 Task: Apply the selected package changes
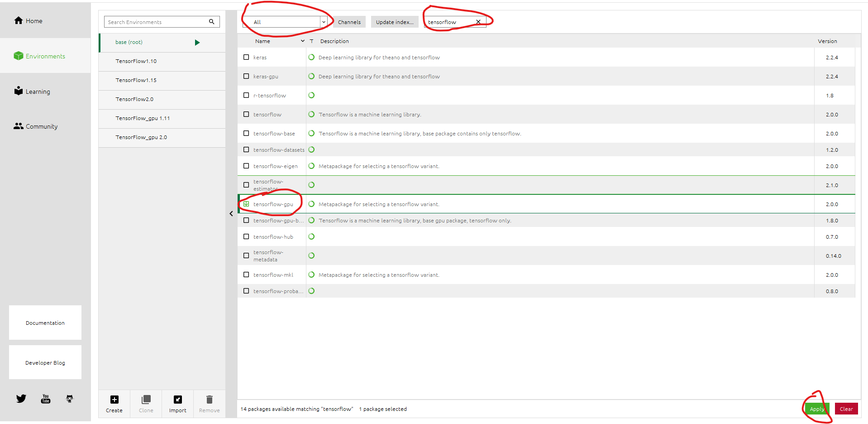(817, 409)
